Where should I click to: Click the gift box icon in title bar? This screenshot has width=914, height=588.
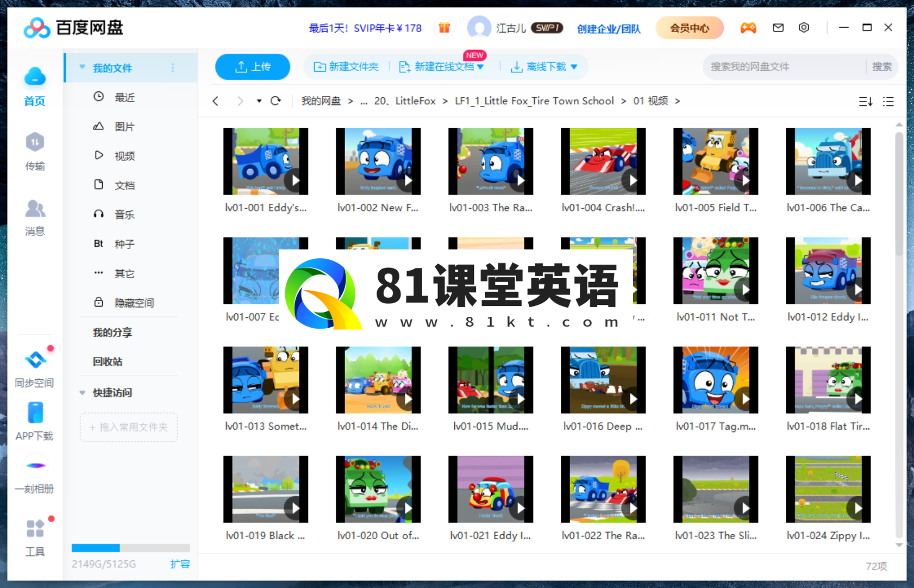(x=445, y=28)
